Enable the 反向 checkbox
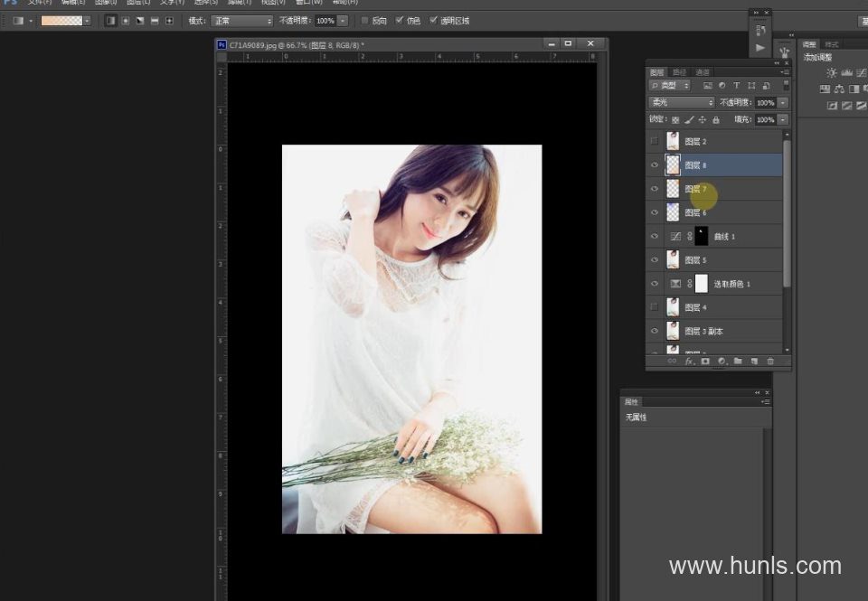868x601 pixels. click(x=364, y=21)
